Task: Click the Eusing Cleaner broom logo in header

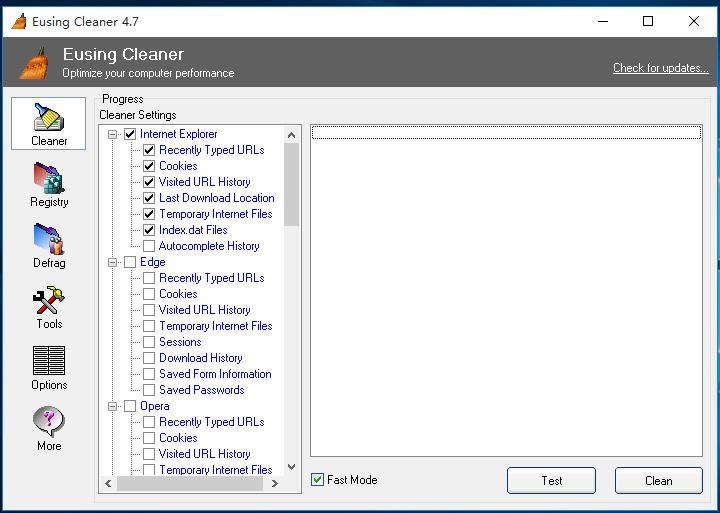Action: pos(34,62)
